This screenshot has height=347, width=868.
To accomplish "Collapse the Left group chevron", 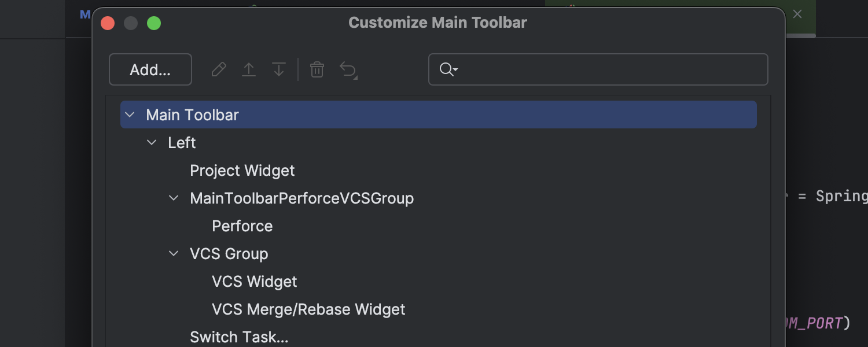I will coord(152,143).
